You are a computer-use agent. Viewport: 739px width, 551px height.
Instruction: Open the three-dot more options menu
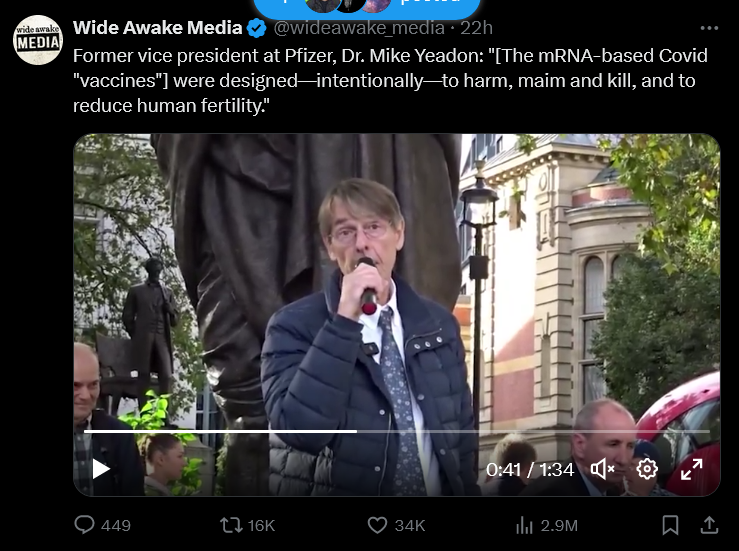point(709,28)
